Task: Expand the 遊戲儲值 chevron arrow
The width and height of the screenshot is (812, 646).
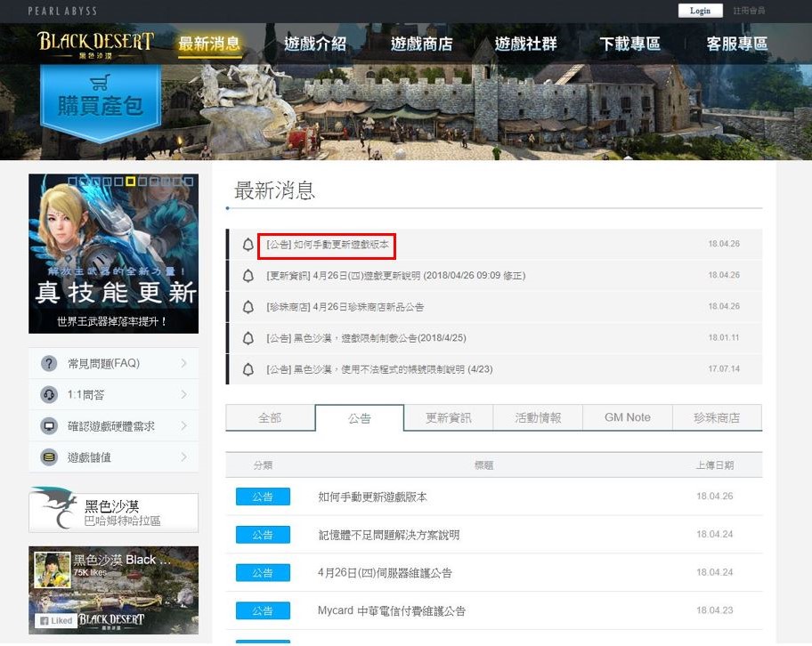Action: [x=183, y=457]
